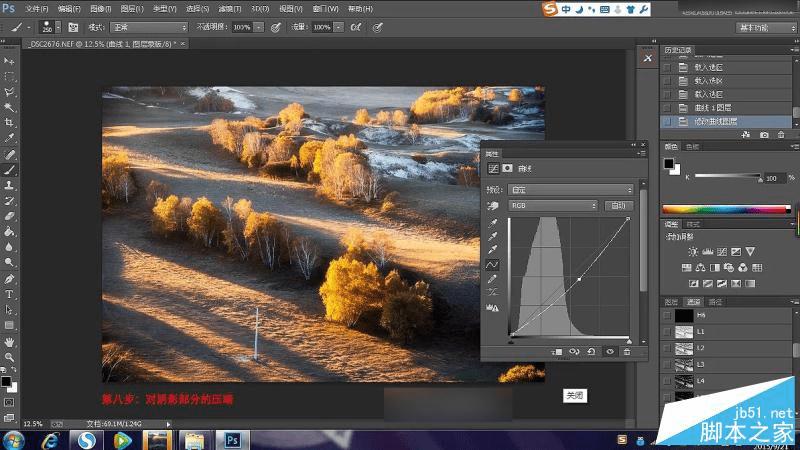Select the Hand tool in the toolbox

tap(9, 341)
